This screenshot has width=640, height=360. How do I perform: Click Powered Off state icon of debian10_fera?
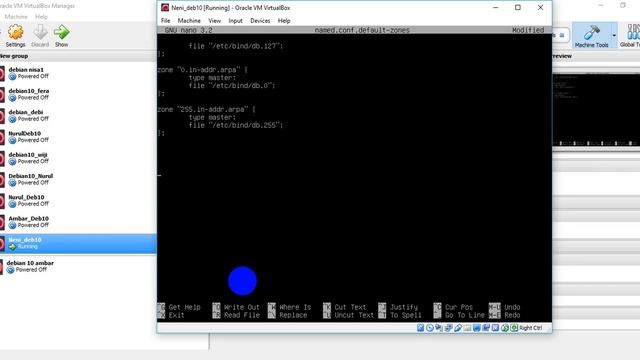(13, 98)
